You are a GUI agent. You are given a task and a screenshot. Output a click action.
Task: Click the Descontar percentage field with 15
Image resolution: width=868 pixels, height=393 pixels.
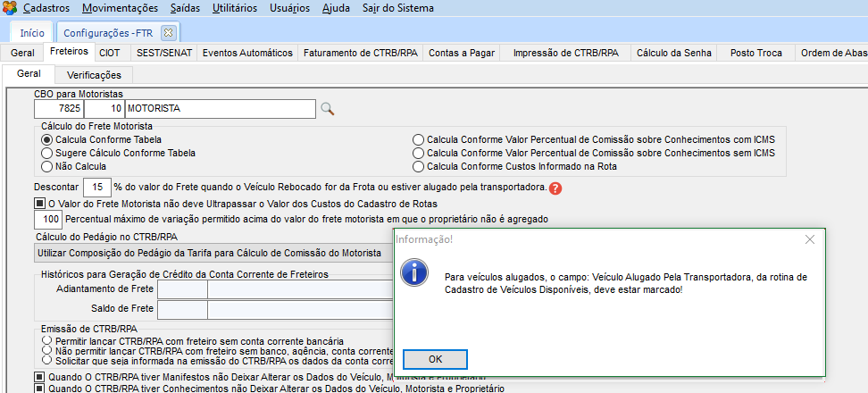coord(96,188)
